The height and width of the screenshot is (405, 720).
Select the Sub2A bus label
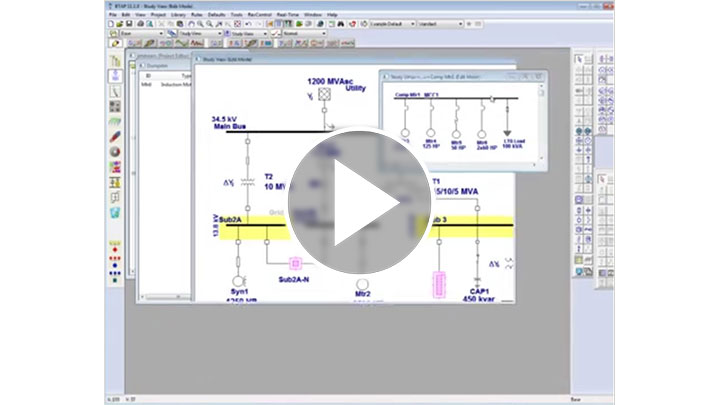pos(230,219)
